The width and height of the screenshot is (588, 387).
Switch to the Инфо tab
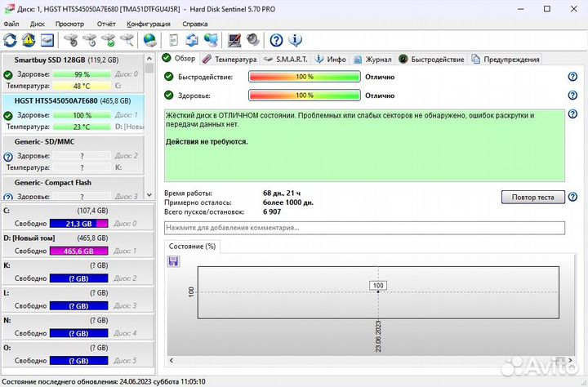pyautogui.click(x=331, y=60)
